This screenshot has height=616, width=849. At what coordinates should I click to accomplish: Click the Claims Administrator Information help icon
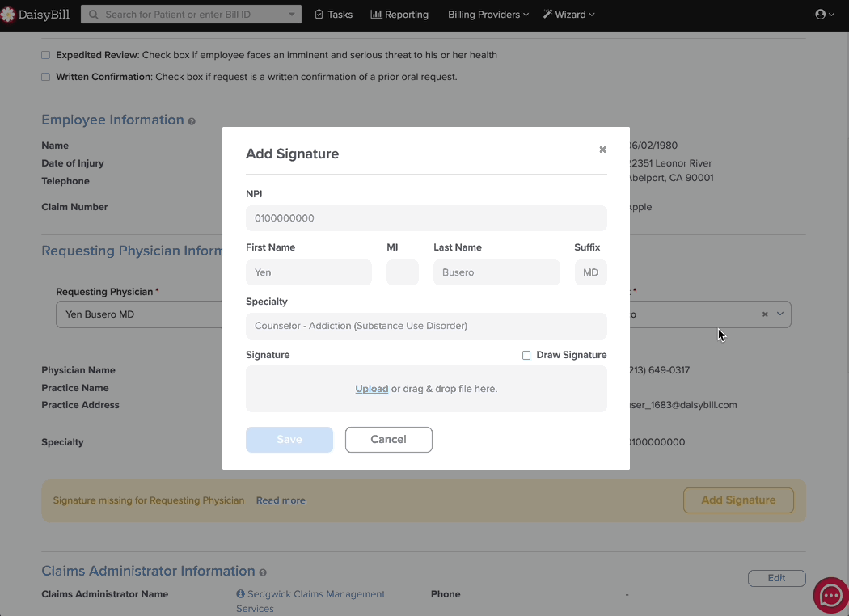263,572
